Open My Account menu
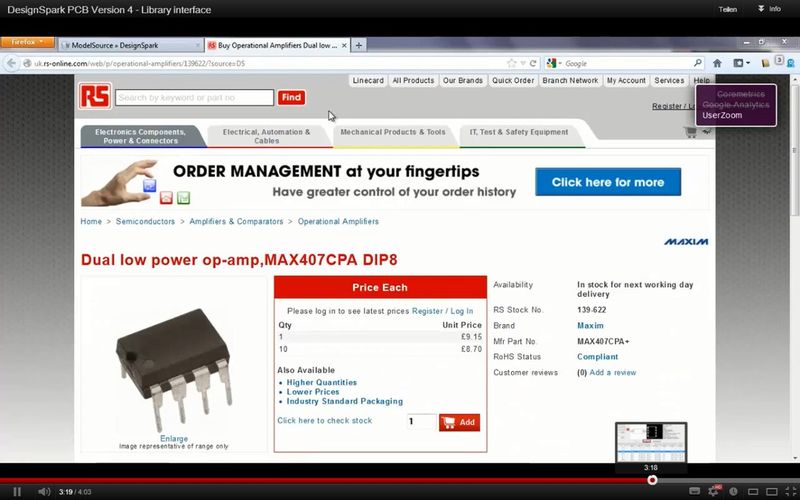 tap(626, 81)
